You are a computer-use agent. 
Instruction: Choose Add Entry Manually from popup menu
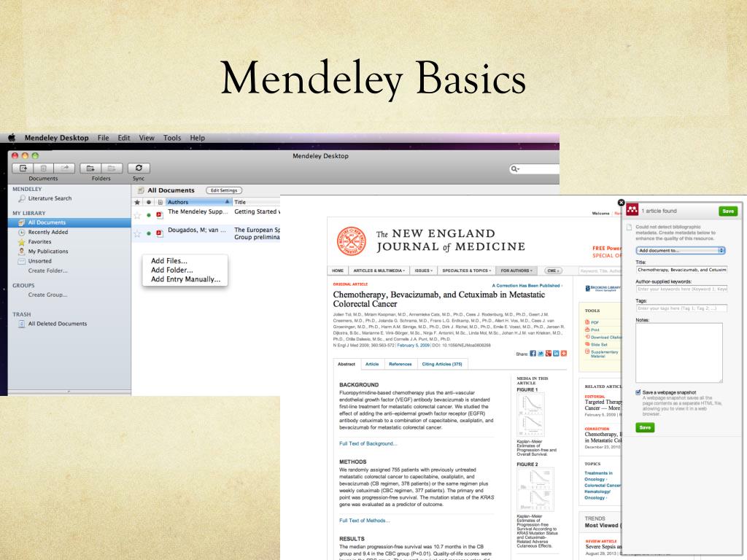[185, 279]
